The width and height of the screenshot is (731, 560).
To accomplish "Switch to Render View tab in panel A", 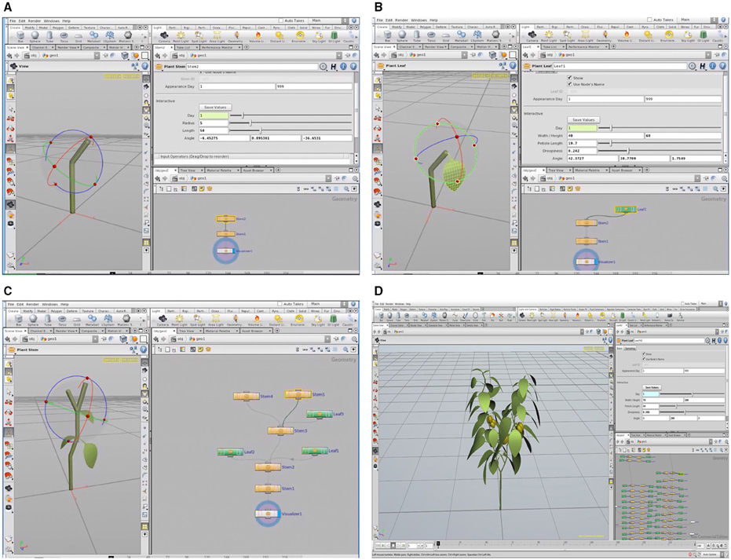I will click(68, 47).
